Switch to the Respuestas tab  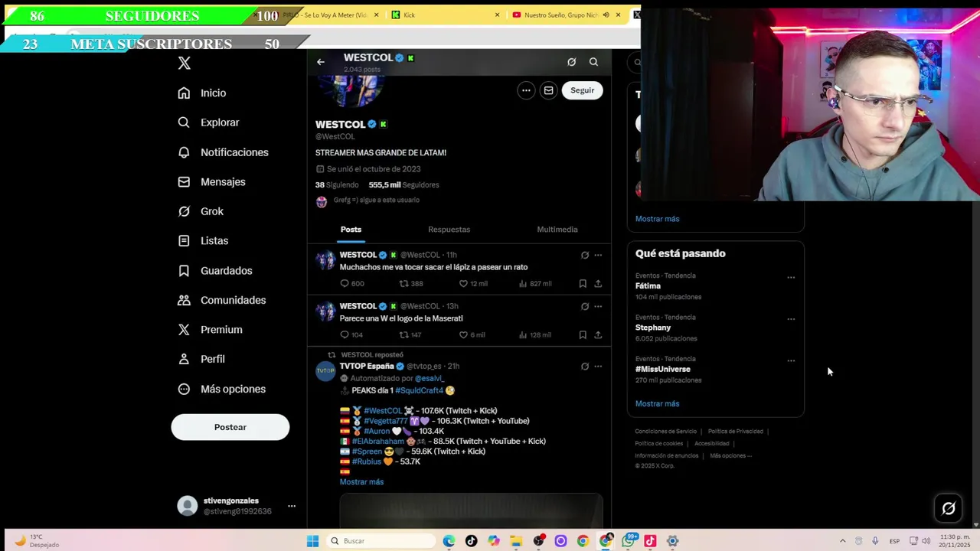(449, 230)
